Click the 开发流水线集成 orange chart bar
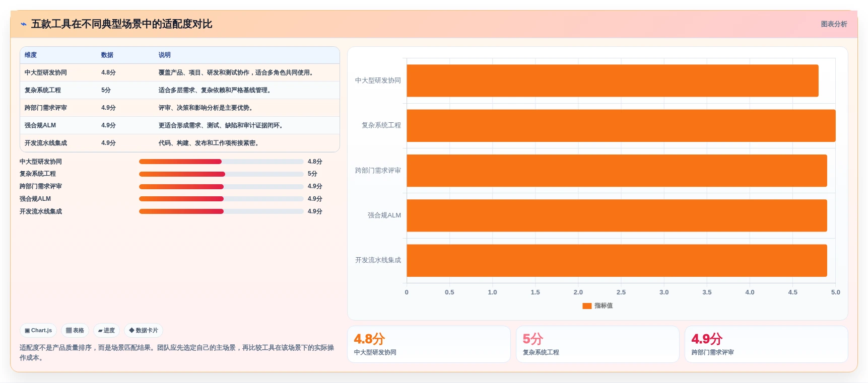The width and height of the screenshot is (868, 383). point(617,260)
